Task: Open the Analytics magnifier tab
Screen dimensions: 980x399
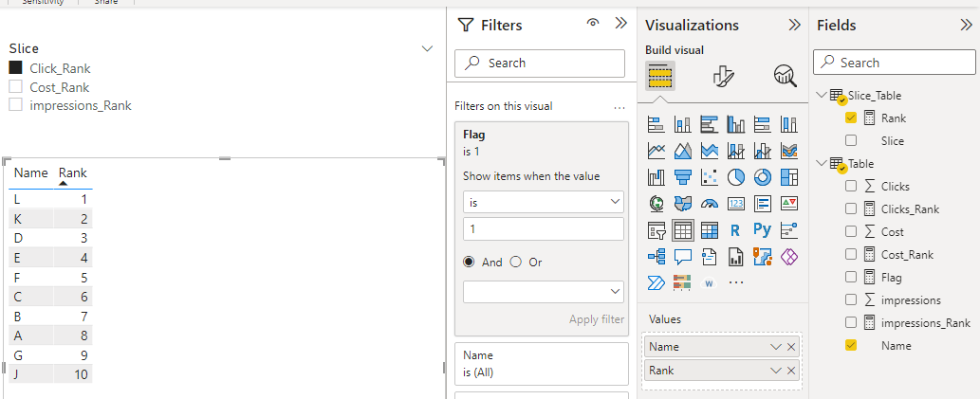Action: tap(785, 76)
